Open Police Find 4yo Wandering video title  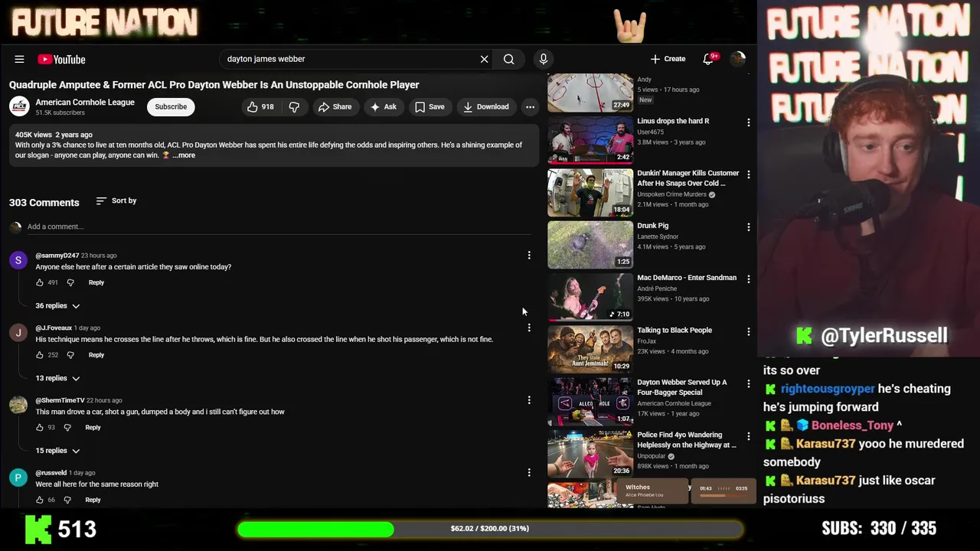(687, 440)
